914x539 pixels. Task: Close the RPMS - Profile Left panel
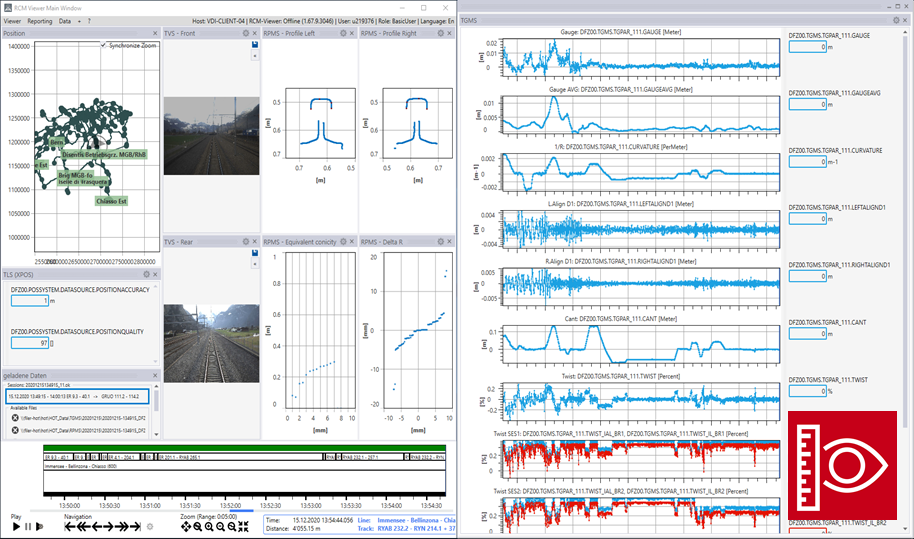tap(352, 33)
